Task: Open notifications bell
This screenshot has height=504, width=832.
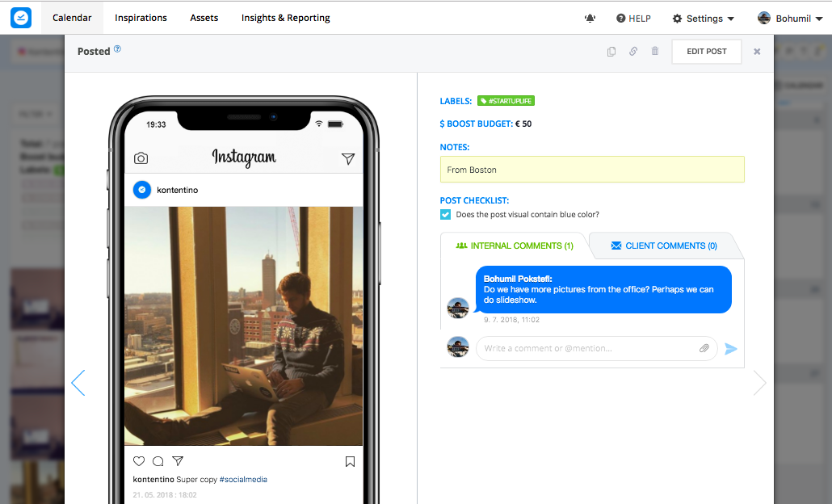Action: coord(590,19)
